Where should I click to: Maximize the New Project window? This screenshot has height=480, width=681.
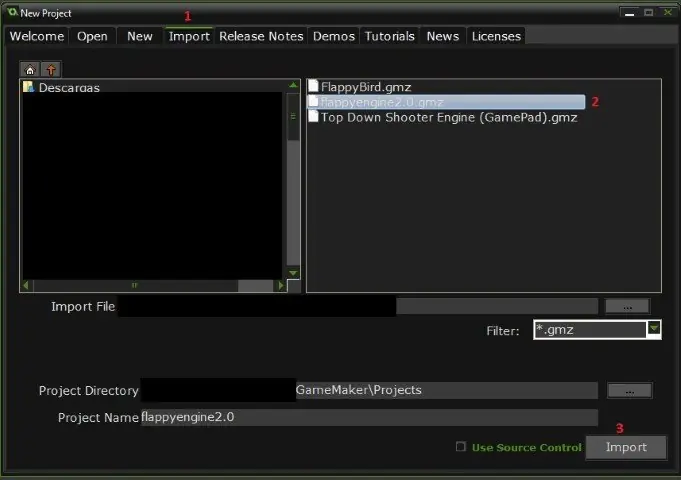coord(648,13)
